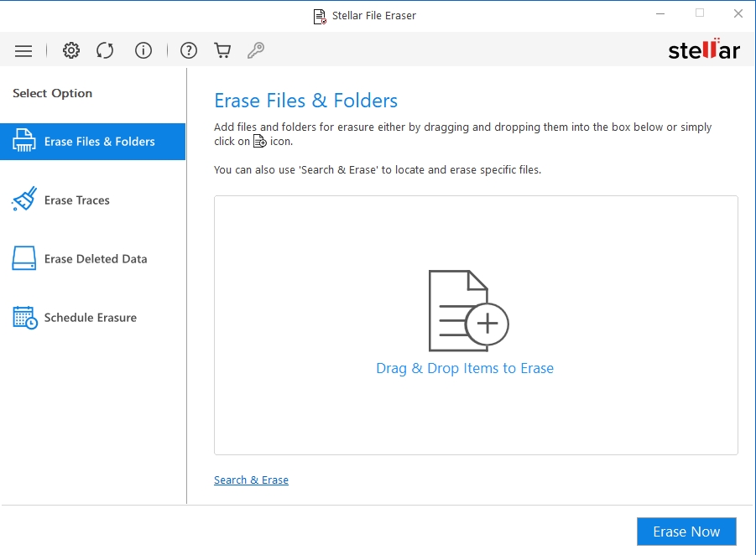
Task: Click the app icon in the title bar
Action: (x=320, y=16)
